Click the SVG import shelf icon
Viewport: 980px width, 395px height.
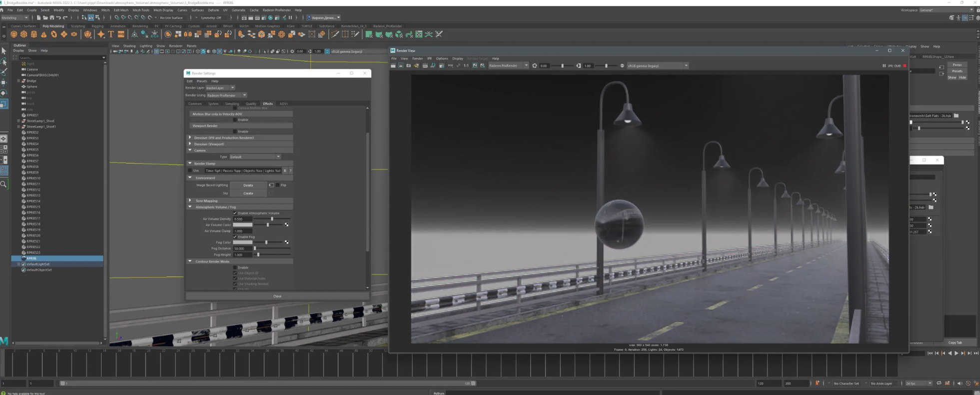[120, 34]
